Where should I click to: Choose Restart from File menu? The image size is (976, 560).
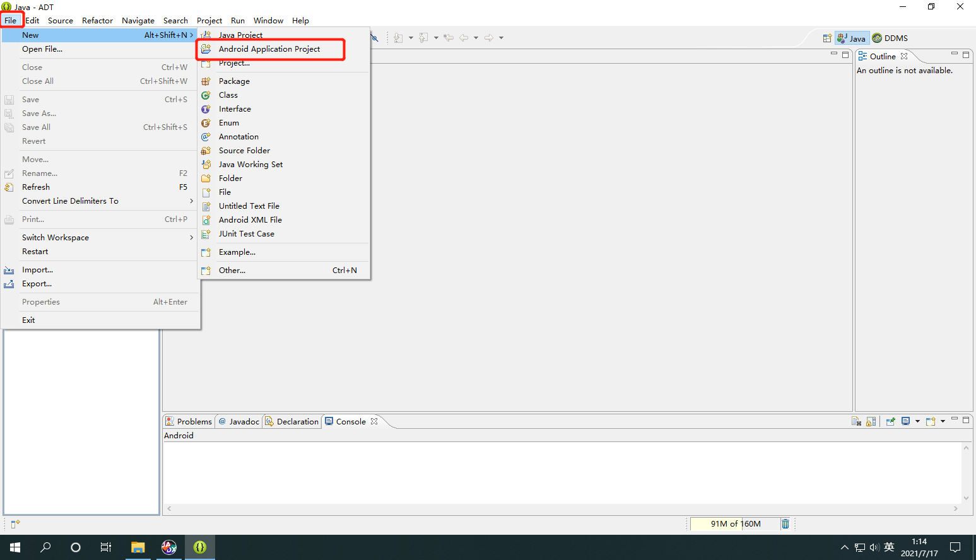click(x=100, y=252)
